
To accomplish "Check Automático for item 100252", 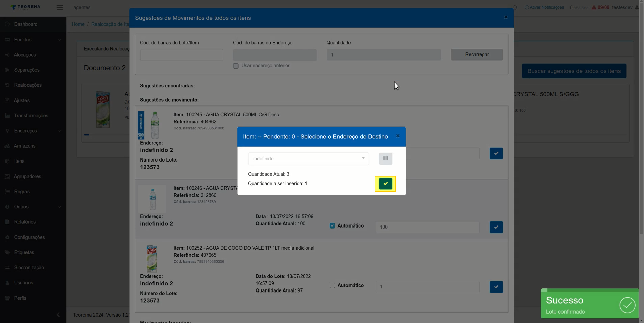I will [x=332, y=285].
